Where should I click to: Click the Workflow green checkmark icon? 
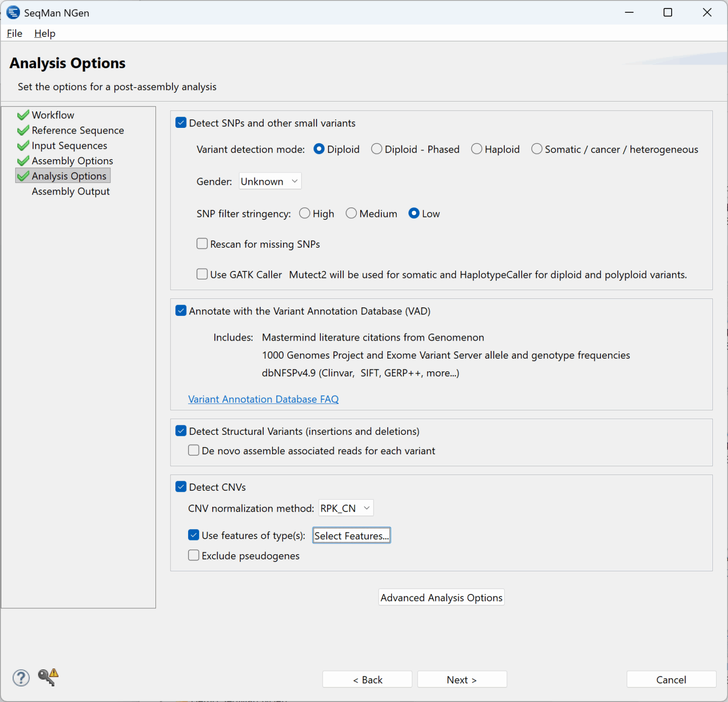point(23,115)
